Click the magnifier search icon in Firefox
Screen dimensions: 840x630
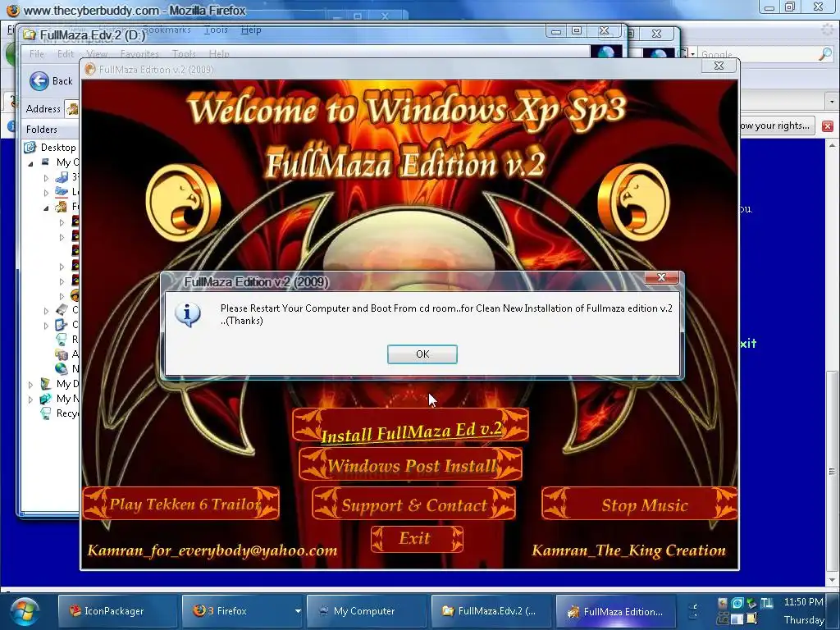(x=825, y=53)
